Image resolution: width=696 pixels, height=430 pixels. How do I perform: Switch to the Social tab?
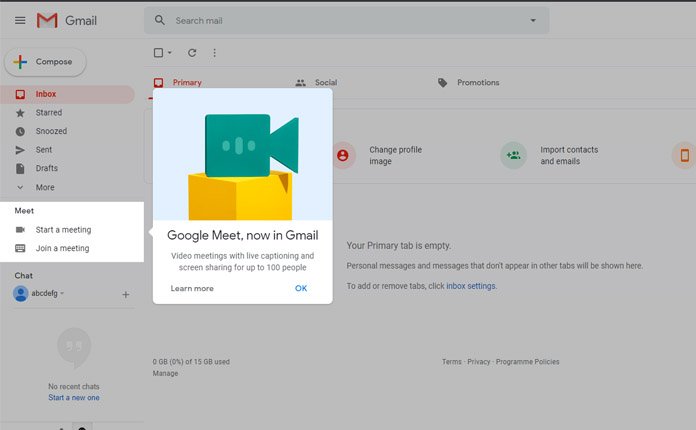click(325, 83)
